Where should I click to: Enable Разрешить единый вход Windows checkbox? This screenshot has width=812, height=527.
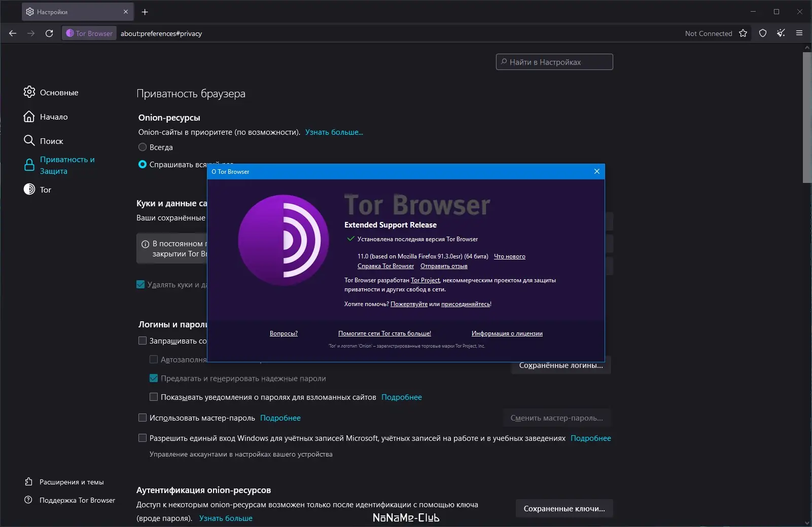[143, 438]
